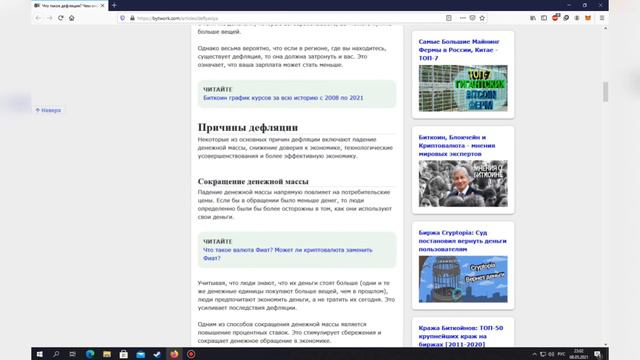Click the system clock in the taskbar
The width and height of the screenshot is (640, 360).
tap(578, 354)
